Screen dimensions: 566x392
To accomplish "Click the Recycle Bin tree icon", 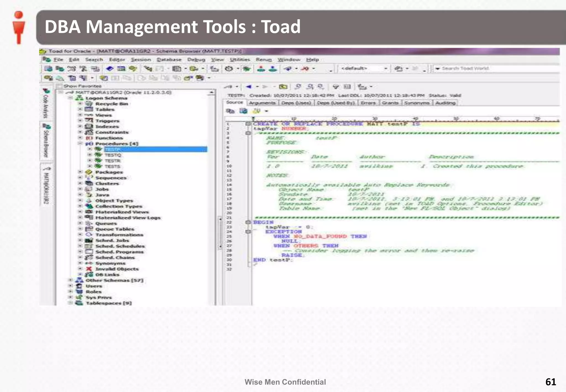I will (89, 104).
